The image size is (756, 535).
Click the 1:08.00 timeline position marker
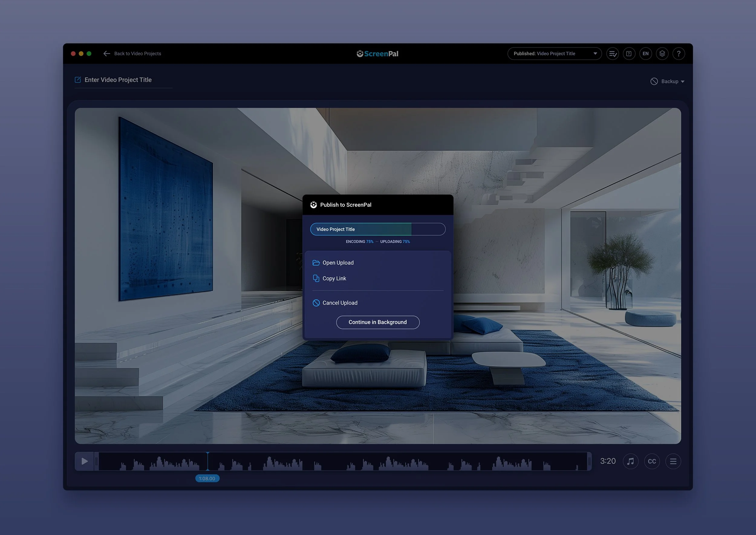(207, 478)
